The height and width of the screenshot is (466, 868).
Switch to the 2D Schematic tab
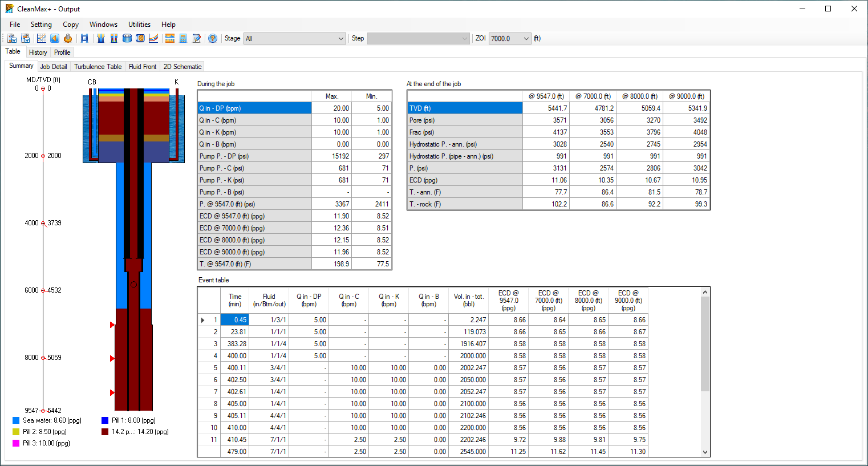[182, 67]
